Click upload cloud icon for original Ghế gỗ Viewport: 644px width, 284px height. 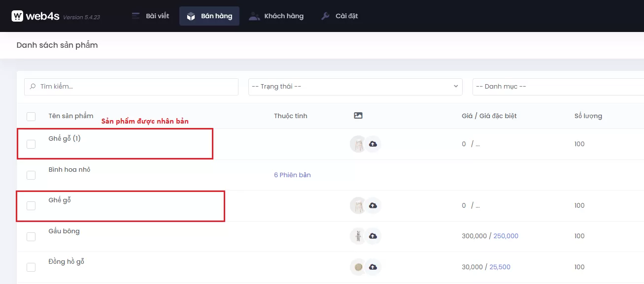coord(373,206)
